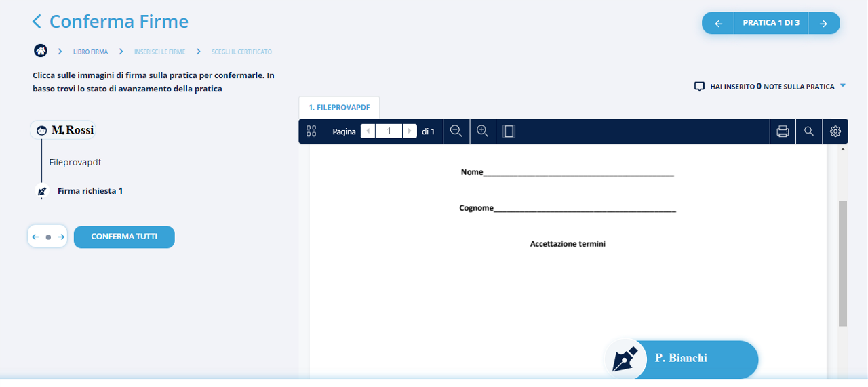Go to the next pratica
This screenshot has width=868, height=387.
coord(823,23)
